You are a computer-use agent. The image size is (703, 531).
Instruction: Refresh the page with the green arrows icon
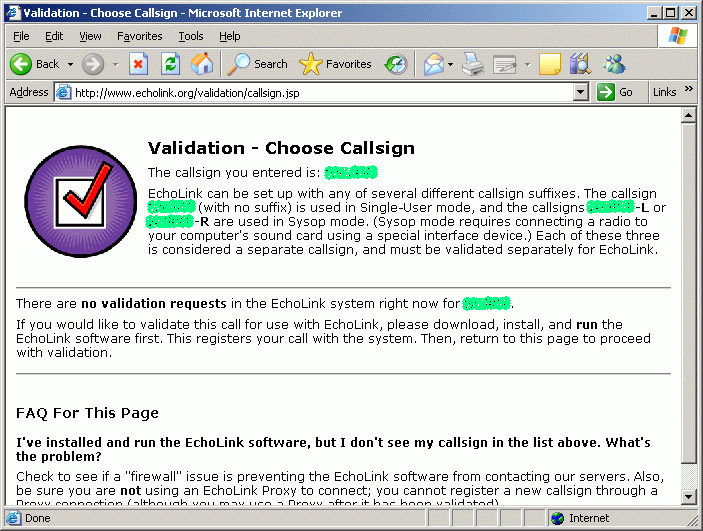170,64
